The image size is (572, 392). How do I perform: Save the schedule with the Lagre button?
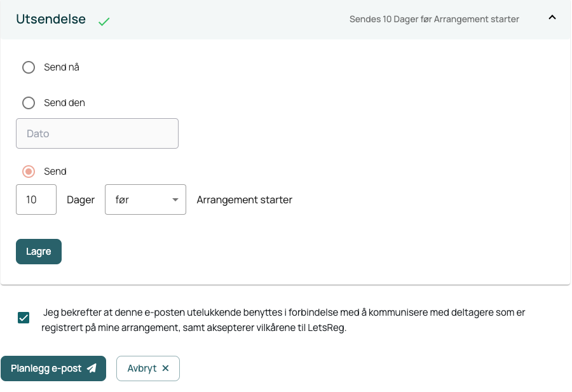point(39,252)
